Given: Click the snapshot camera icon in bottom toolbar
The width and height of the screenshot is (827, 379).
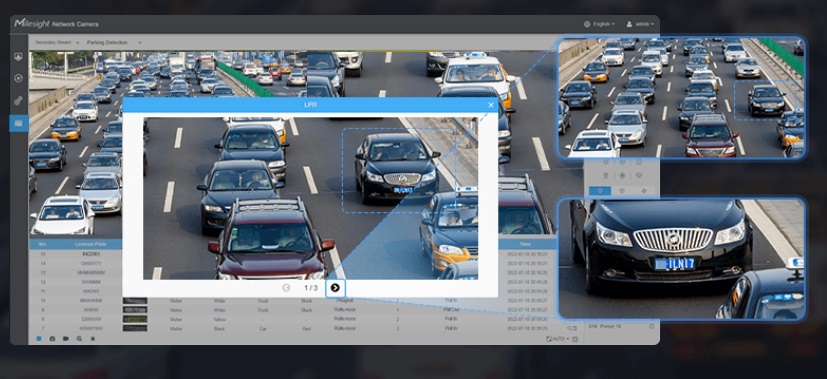Looking at the screenshot, I should coord(52,338).
